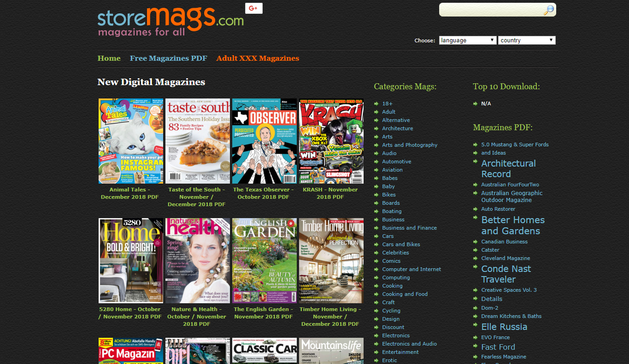629x364 pixels.
Task: Select the 18+ category
Action: click(387, 104)
